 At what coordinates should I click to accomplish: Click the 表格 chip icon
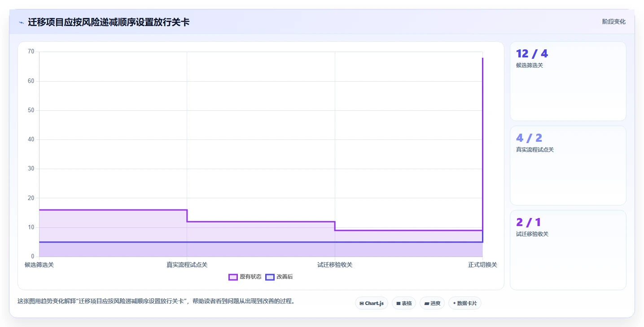click(x=399, y=304)
